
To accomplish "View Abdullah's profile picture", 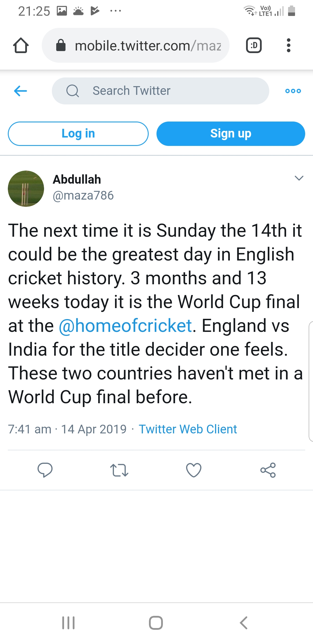I will point(26,189).
